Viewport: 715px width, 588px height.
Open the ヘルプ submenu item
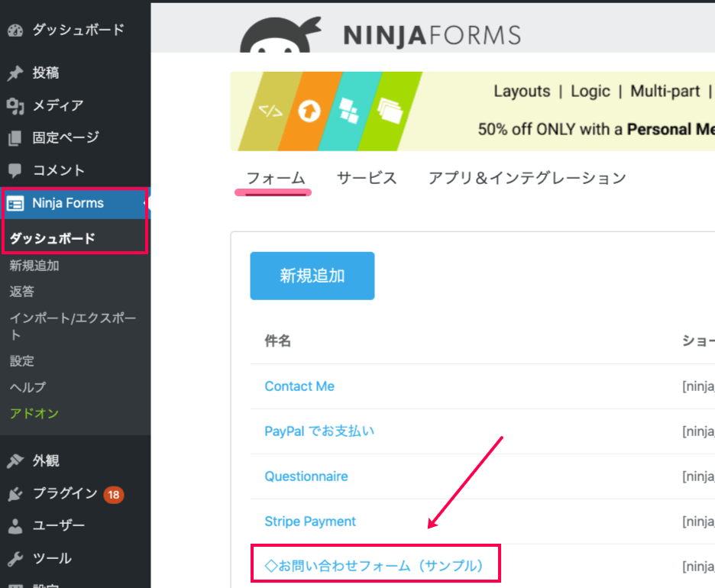(27, 387)
